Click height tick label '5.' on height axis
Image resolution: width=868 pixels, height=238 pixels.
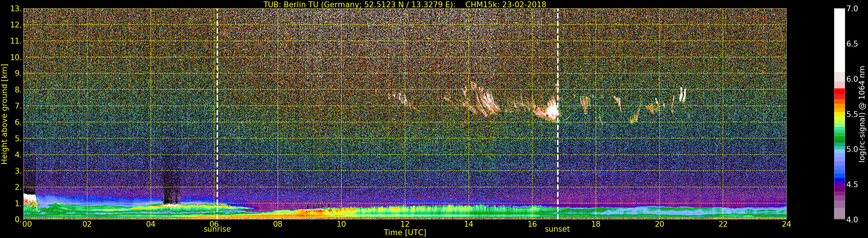[18, 138]
